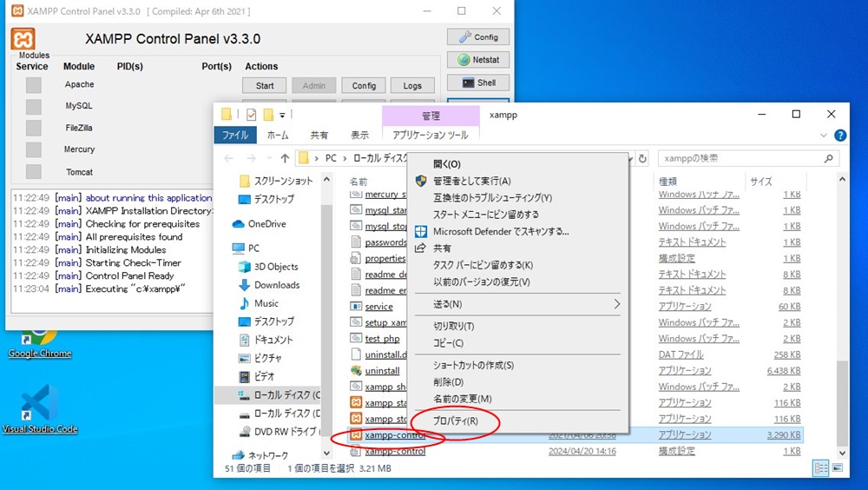Sort files by 名前 column header

(x=358, y=182)
